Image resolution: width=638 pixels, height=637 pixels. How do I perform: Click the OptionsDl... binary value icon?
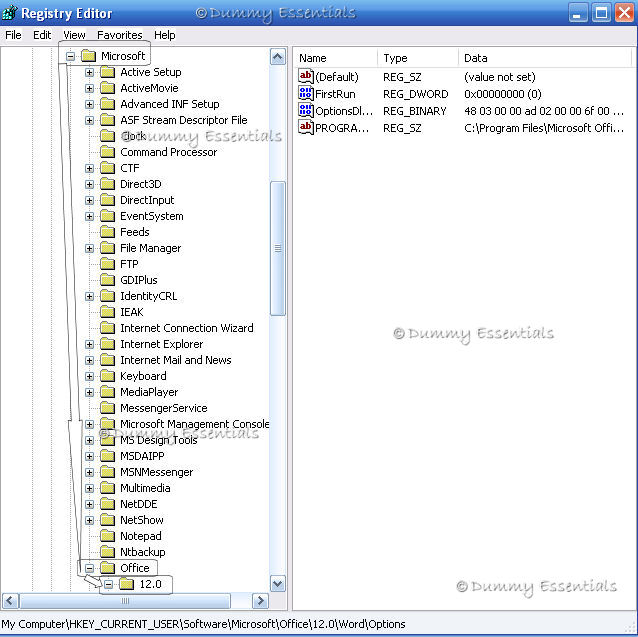coord(306,111)
